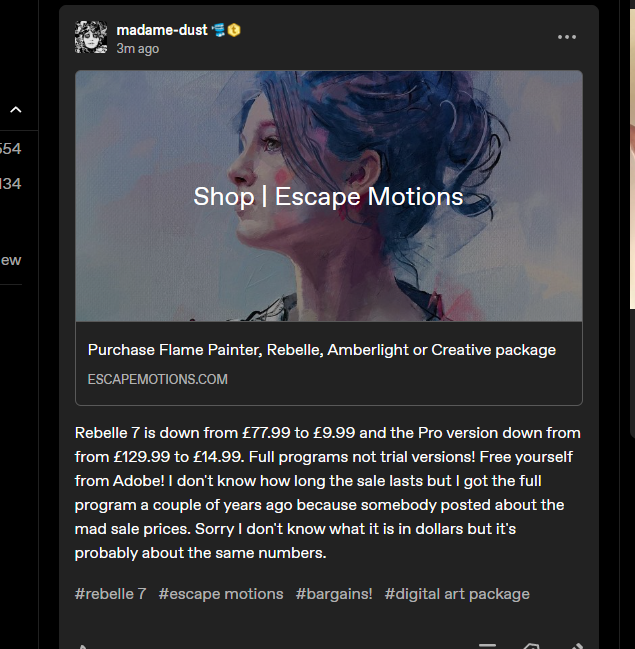Image resolution: width=635 pixels, height=649 pixels.
Task: Visit the ESCAPEMOTIONS.COM source link
Action: pos(158,380)
